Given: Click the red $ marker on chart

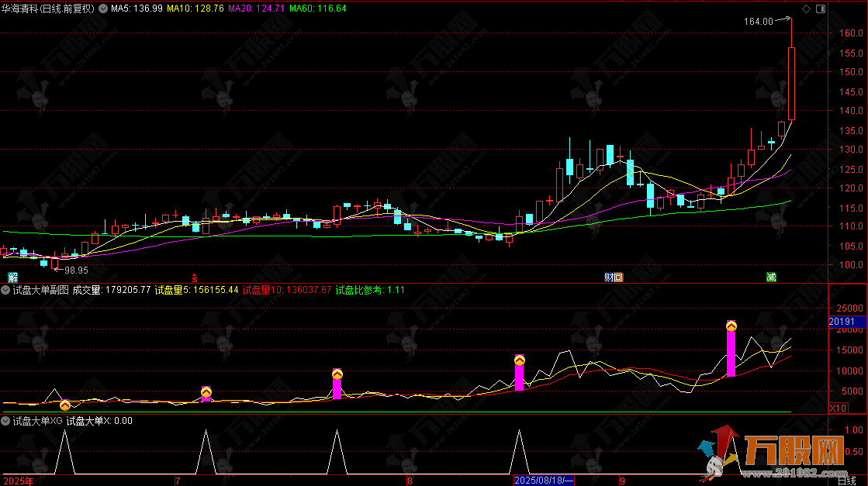Looking at the screenshot, I should [x=194, y=278].
